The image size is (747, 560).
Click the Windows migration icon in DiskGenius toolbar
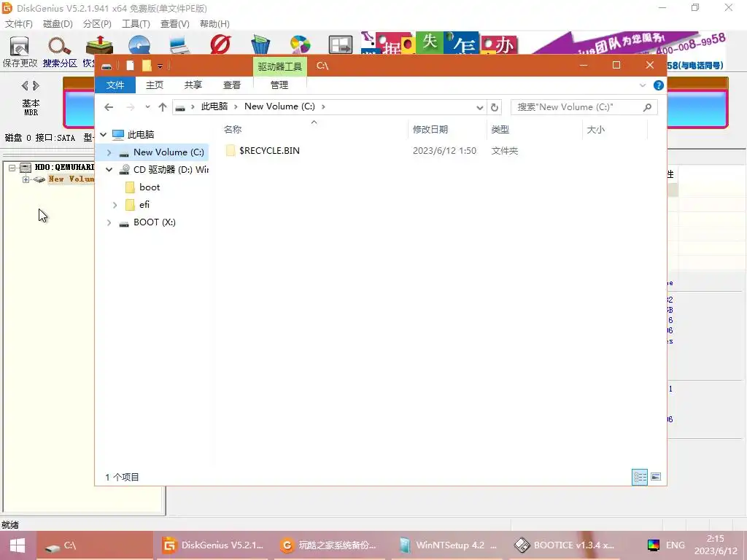[x=341, y=45]
